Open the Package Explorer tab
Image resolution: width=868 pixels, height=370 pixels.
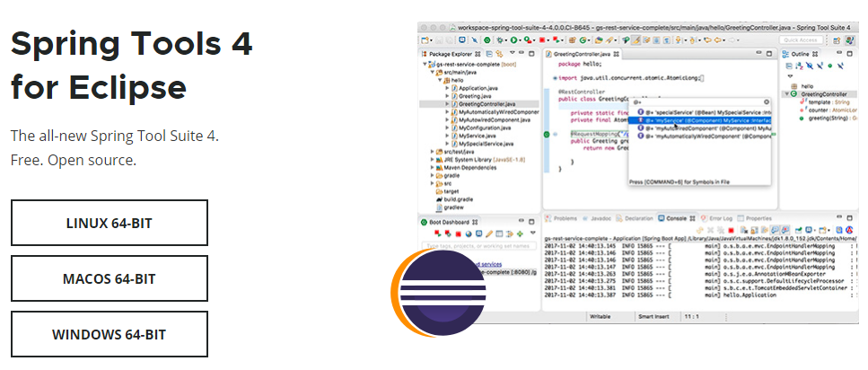450,54
